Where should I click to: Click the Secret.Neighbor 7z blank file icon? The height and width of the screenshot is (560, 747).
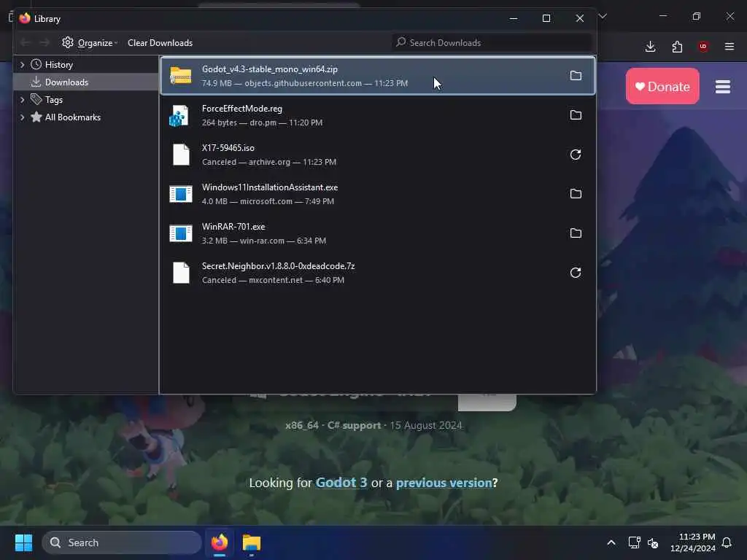(181, 273)
